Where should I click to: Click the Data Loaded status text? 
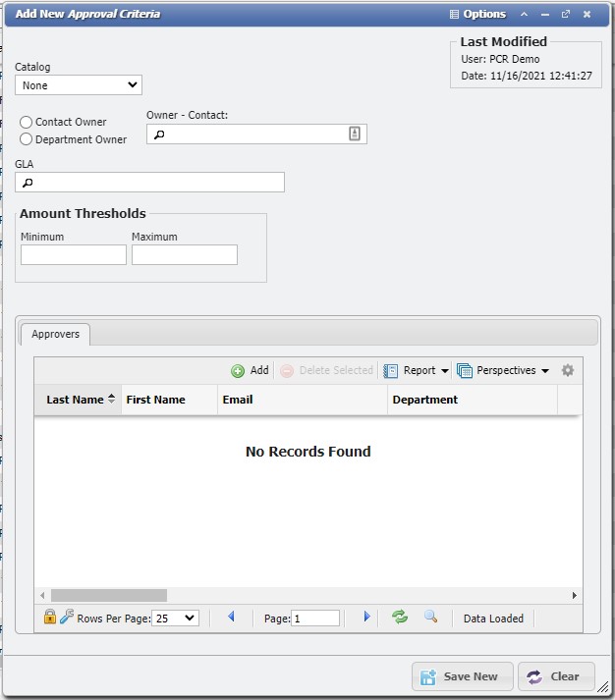pyautogui.click(x=493, y=619)
